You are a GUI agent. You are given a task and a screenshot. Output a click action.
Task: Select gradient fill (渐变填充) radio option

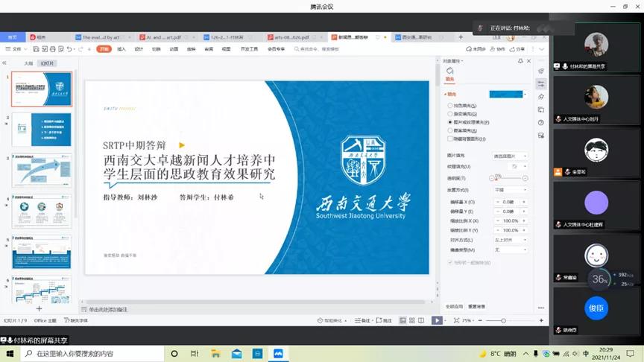[450, 114]
